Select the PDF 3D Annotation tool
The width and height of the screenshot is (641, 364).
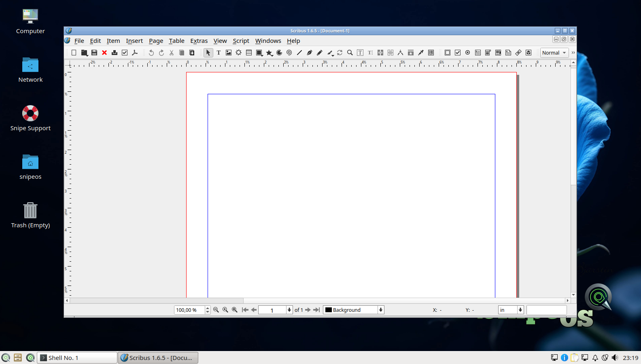point(529,53)
